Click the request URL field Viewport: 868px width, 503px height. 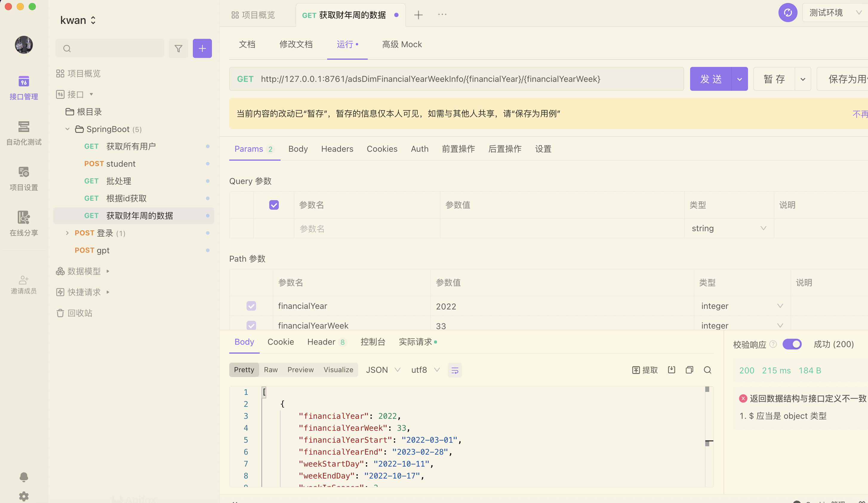[456, 79]
